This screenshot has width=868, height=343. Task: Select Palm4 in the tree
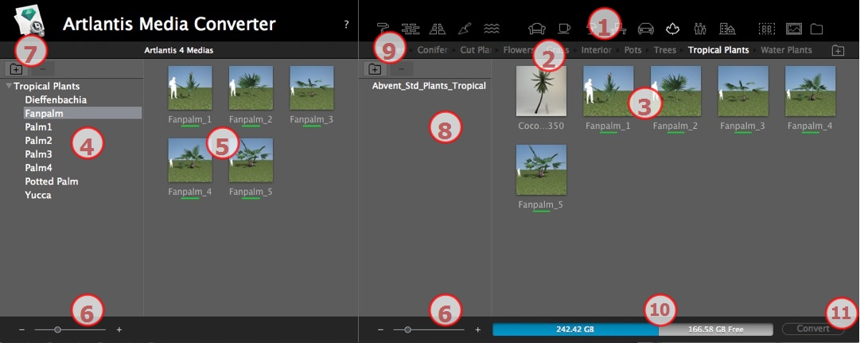click(x=38, y=167)
